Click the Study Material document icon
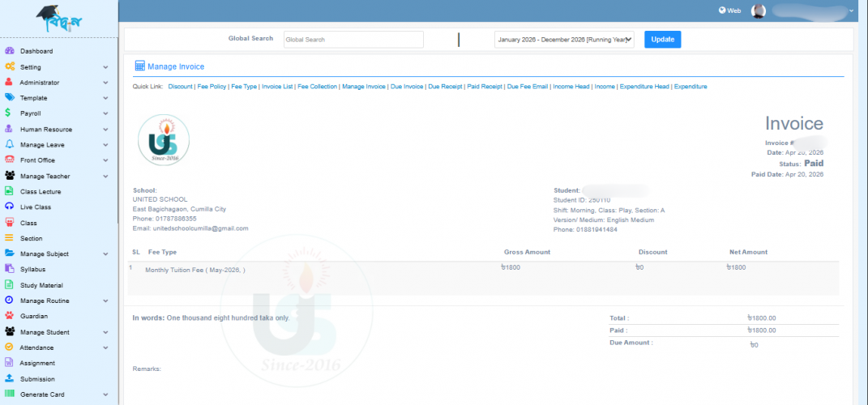The width and height of the screenshot is (868, 405). [x=9, y=285]
